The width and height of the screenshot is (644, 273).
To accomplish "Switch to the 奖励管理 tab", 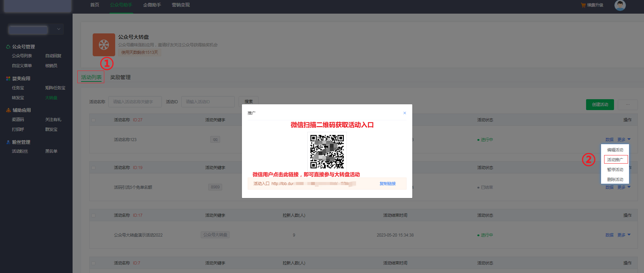I will tap(120, 77).
